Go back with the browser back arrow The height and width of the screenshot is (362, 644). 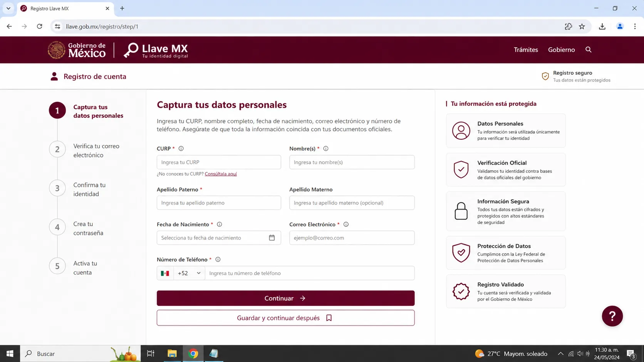coord(9,27)
